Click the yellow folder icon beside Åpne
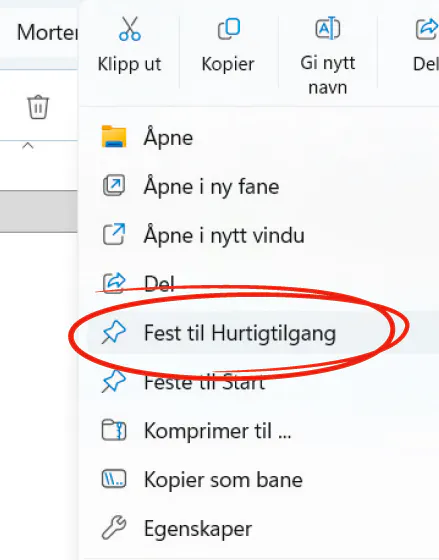Viewport: 439px width, 560px height. pyautogui.click(x=114, y=137)
